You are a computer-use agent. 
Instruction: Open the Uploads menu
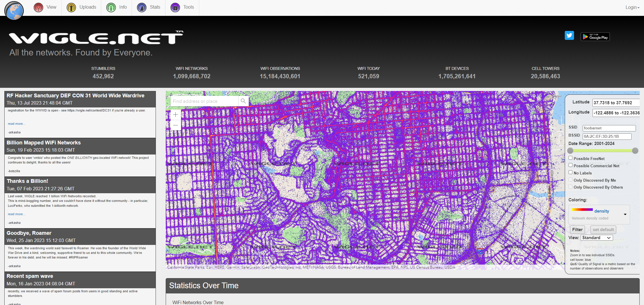coord(82,7)
